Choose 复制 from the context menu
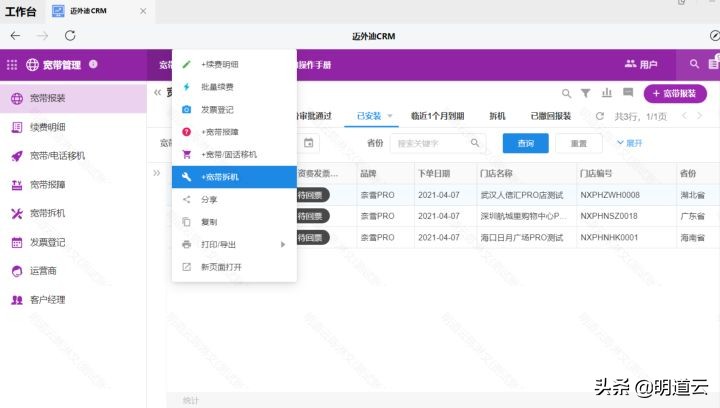The width and height of the screenshot is (720, 408). [x=234, y=222]
